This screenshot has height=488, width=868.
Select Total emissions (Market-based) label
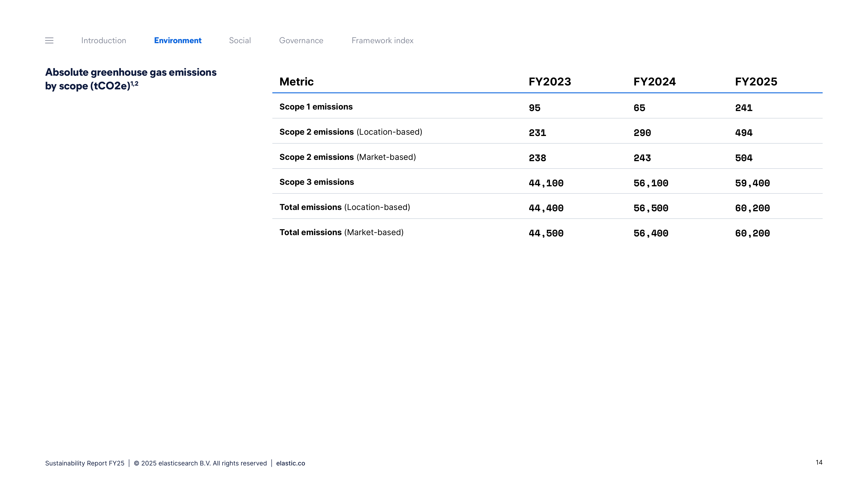[x=341, y=232]
